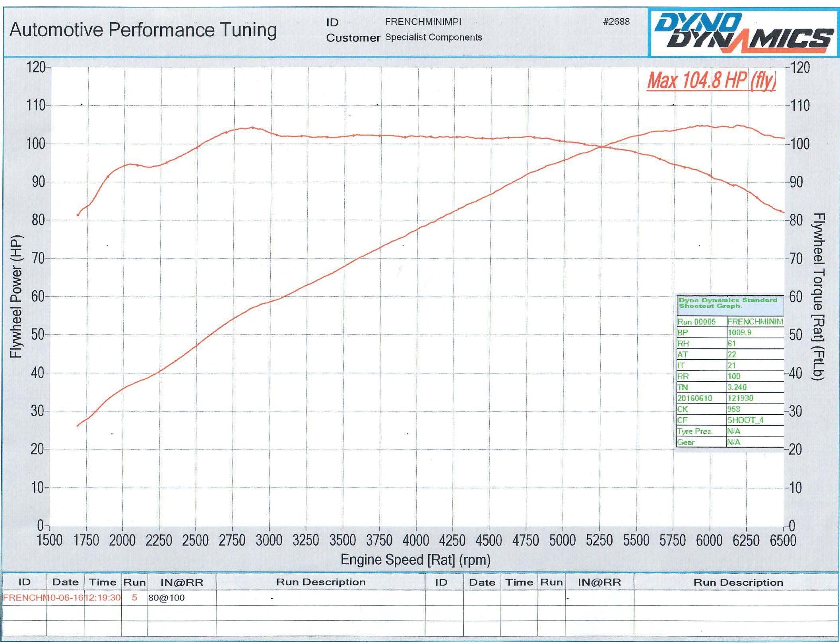Click the 'Flywheel Torque [Rat] (FtLb)' axis label
This screenshot has width=840, height=643.
(818, 296)
